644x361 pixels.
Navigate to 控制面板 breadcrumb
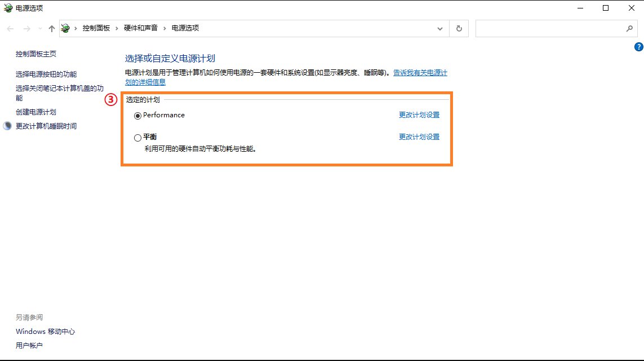97,27
